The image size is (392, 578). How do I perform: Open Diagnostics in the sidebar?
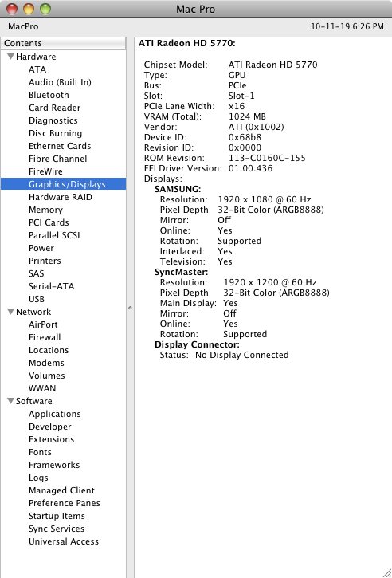[x=53, y=120]
